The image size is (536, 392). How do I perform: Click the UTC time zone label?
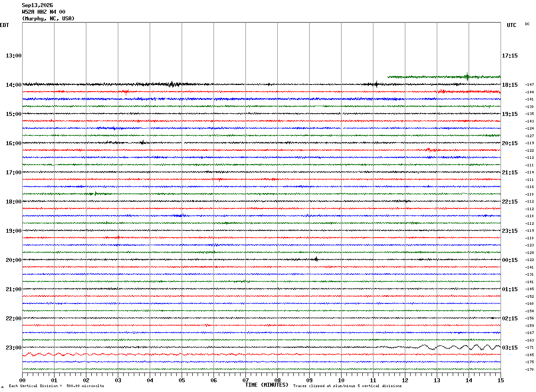point(512,25)
